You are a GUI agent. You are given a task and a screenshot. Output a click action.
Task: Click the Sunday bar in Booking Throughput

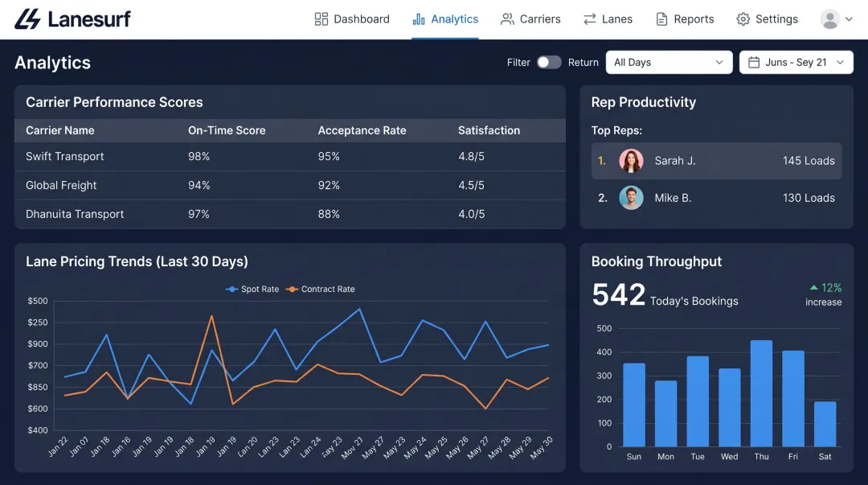coord(634,405)
